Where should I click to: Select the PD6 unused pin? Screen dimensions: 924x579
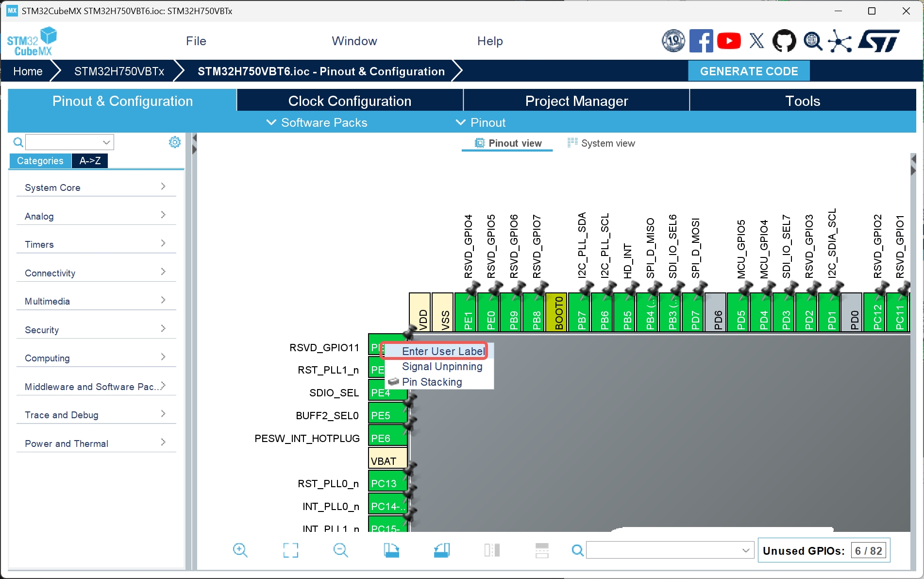click(x=716, y=312)
